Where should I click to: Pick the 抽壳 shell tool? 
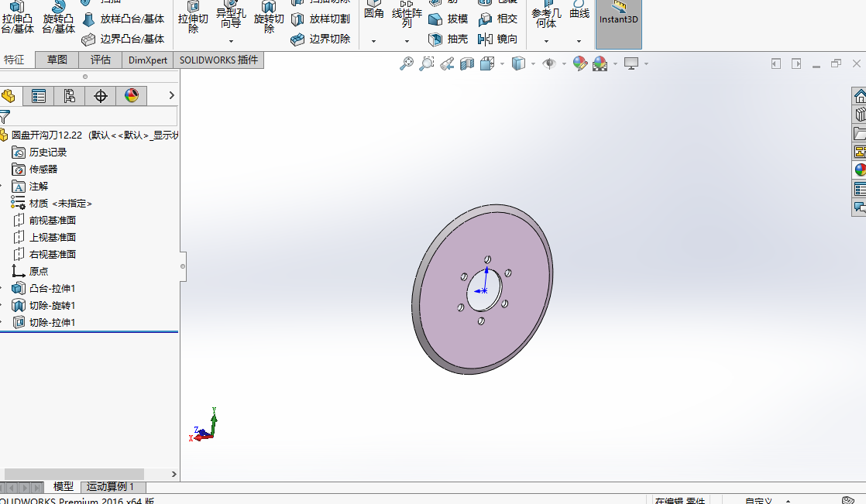pyautogui.click(x=448, y=39)
